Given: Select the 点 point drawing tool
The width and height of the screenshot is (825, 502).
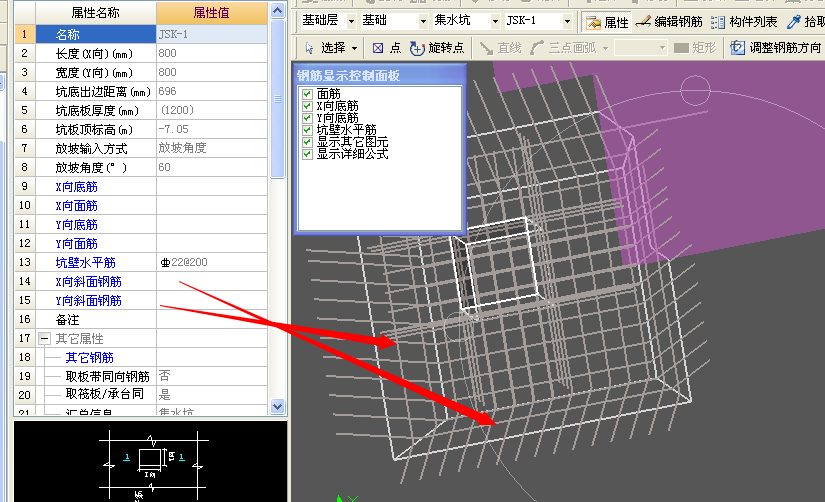Looking at the screenshot, I should [387, 48].
